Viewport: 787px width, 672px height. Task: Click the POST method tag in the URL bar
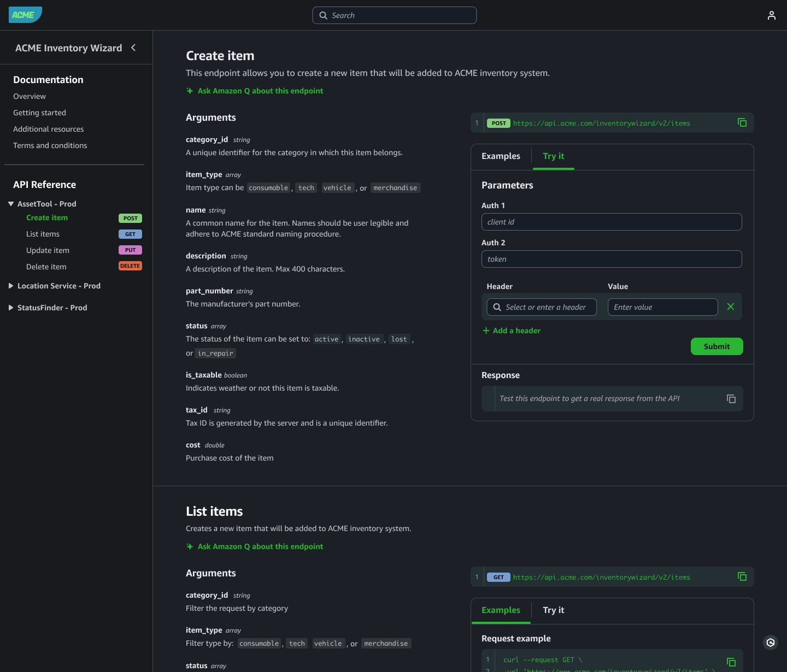point(498,123)
